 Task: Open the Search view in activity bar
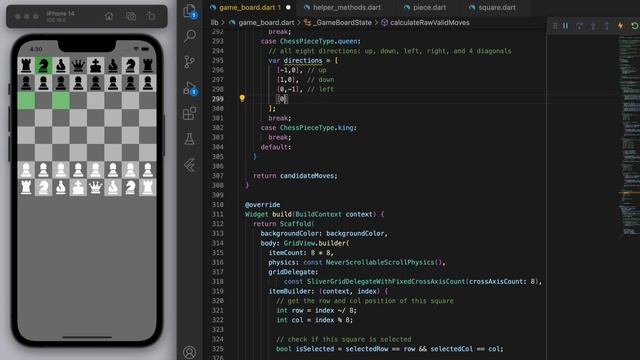(x=190, y=36)
